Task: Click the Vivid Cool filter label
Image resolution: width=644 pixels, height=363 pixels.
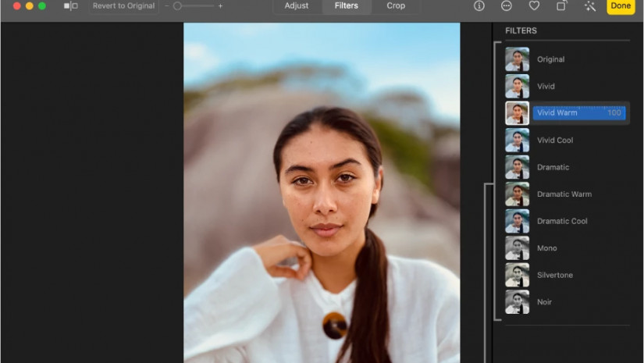Action: 555,140
